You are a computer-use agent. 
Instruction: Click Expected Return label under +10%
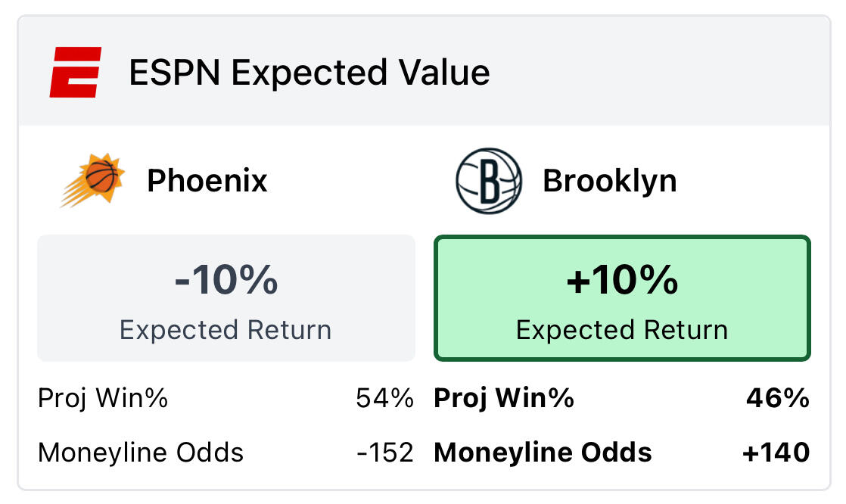click(x=622, y=330)
